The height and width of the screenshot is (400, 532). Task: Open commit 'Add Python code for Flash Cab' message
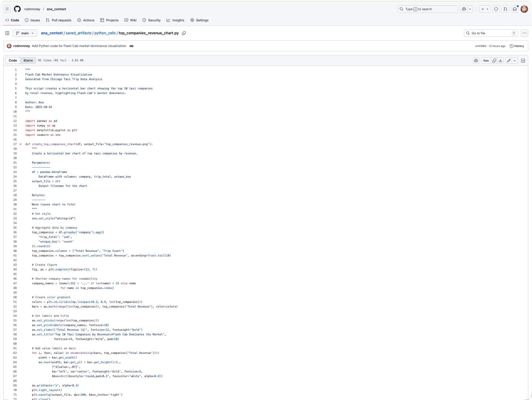click(x=79, y=46)
